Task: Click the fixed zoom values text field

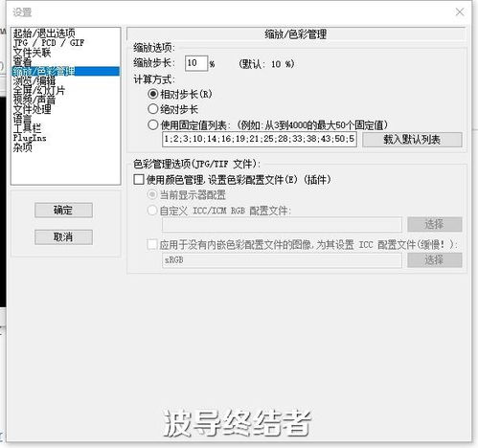Action: (x=260, y=139)
